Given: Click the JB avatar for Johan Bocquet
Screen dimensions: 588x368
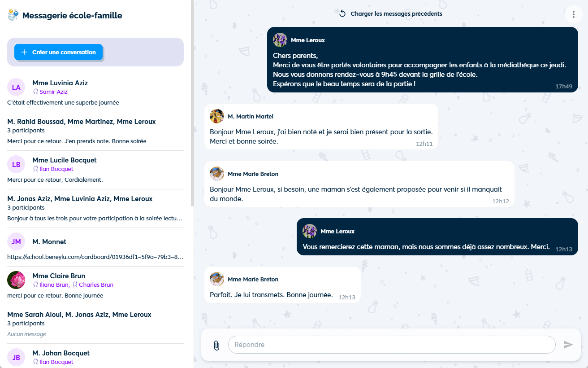Looking at the screenshot, I should point(16,357).
